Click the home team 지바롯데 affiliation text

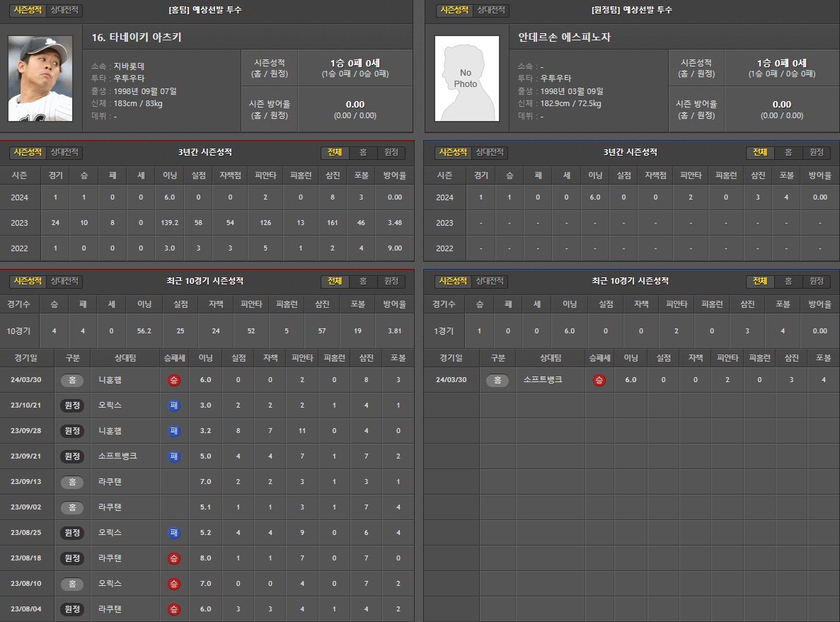(x=129, y=67)
